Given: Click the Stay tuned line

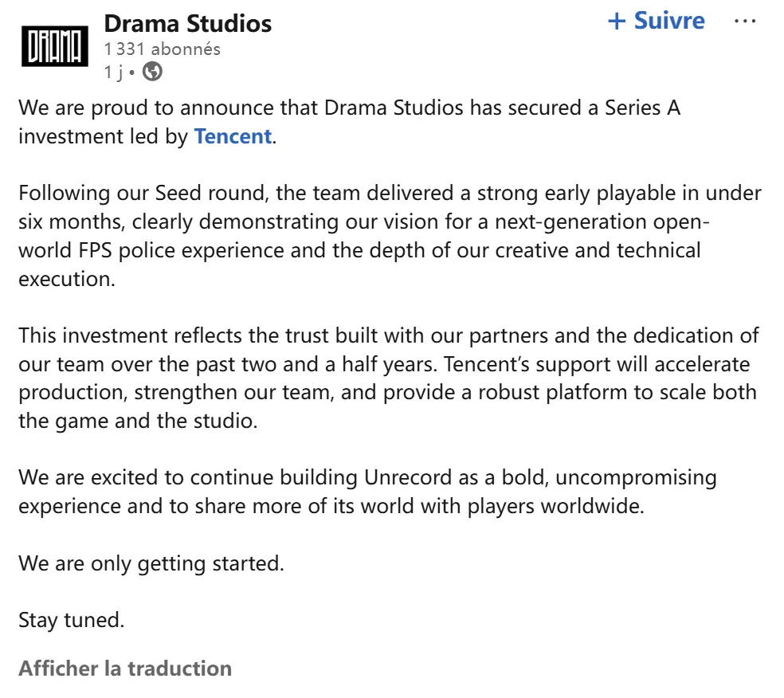Looking at the screenshot, I should click(72, 620).
